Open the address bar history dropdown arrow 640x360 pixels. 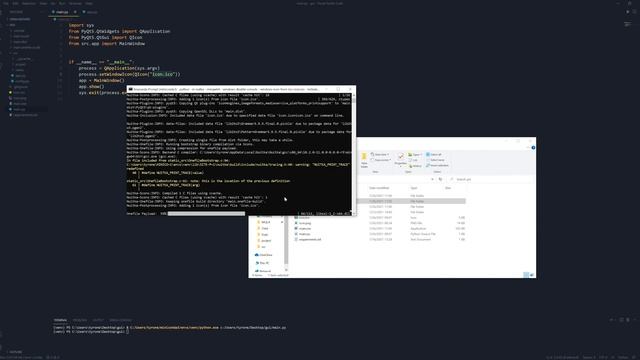pyautogui.click(x=432, y=179)
